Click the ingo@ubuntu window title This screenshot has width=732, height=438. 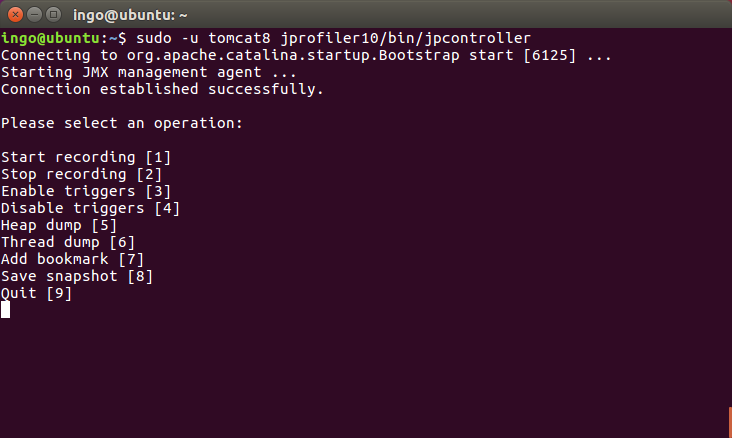coord(130,15)
